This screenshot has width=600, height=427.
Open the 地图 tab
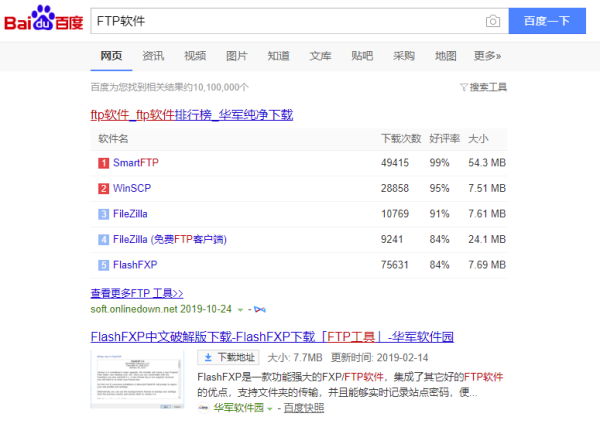(445, 56)
